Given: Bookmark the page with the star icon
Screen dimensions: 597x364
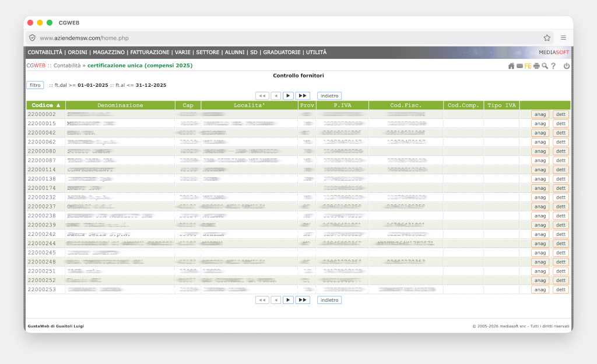Looking at the screenshot, I should tap(547, 38).
